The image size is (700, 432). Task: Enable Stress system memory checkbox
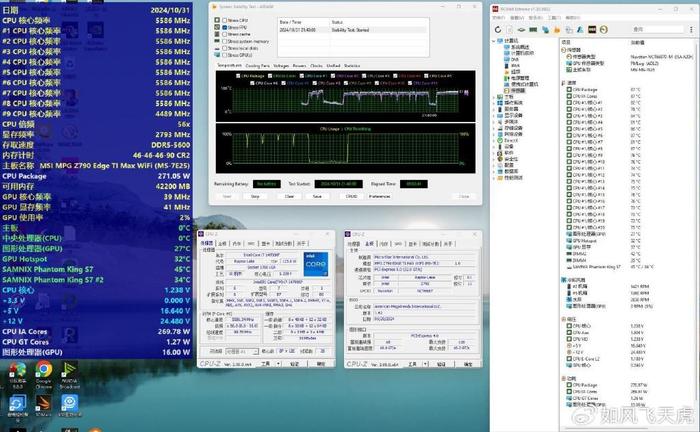(x=225, y=41)
